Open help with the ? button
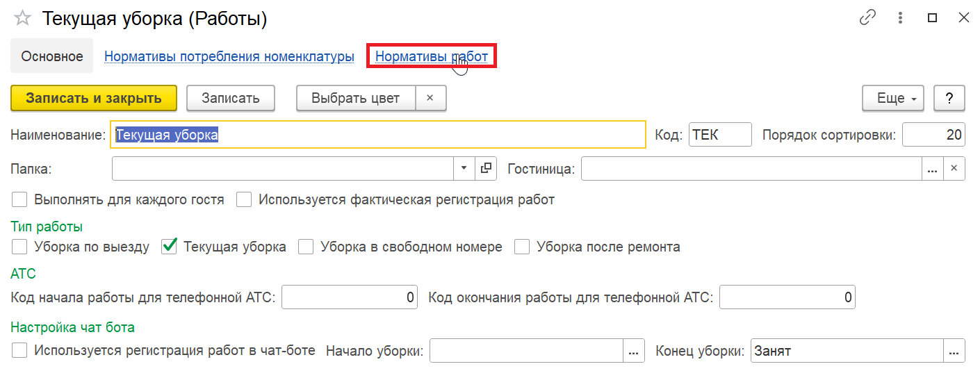Image resolution: width=980 pixels, height=371 pixels. [x=949, y=98]
